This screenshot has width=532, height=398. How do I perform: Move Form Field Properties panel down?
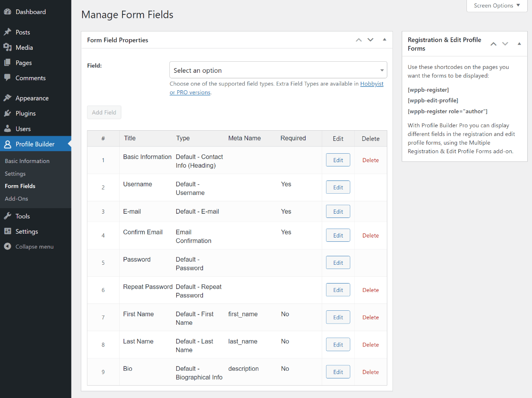click(370, 40)
